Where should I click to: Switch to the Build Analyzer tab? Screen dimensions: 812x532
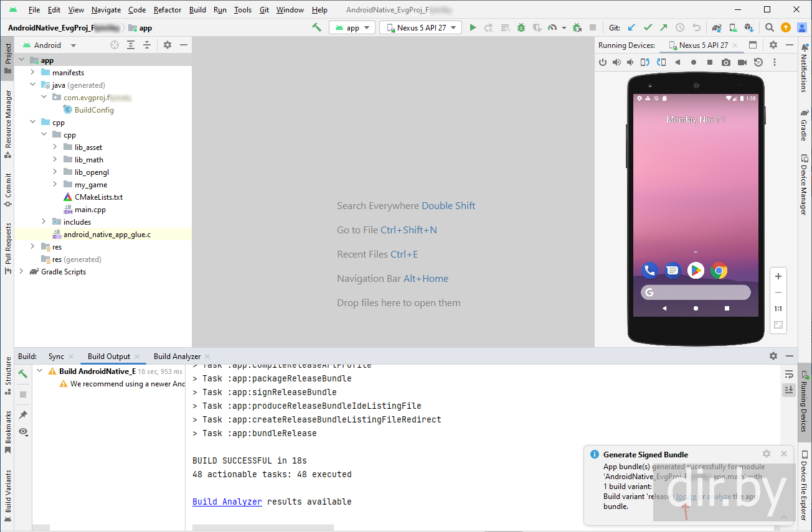(177, 357)
